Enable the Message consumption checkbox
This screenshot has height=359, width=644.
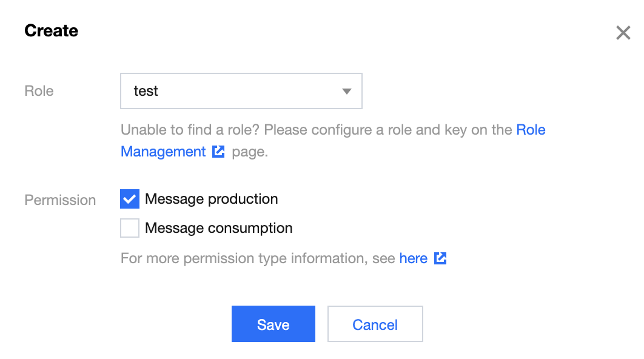click(x=130, y=228)
